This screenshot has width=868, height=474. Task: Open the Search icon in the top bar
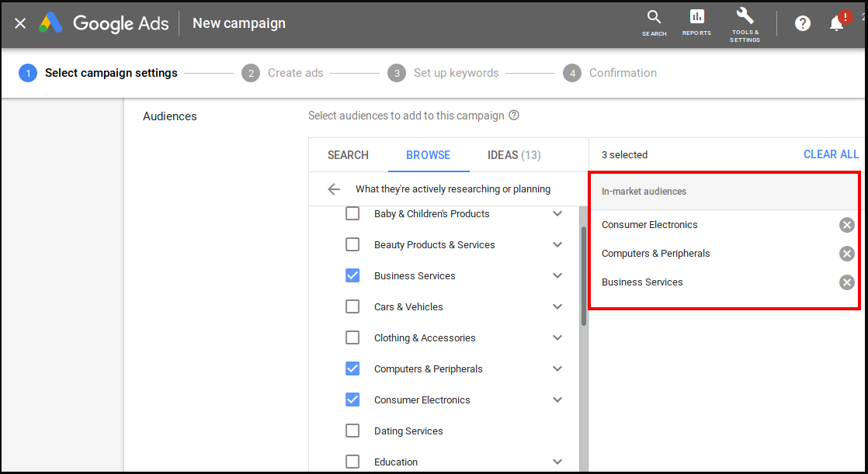tap(654, 22)
